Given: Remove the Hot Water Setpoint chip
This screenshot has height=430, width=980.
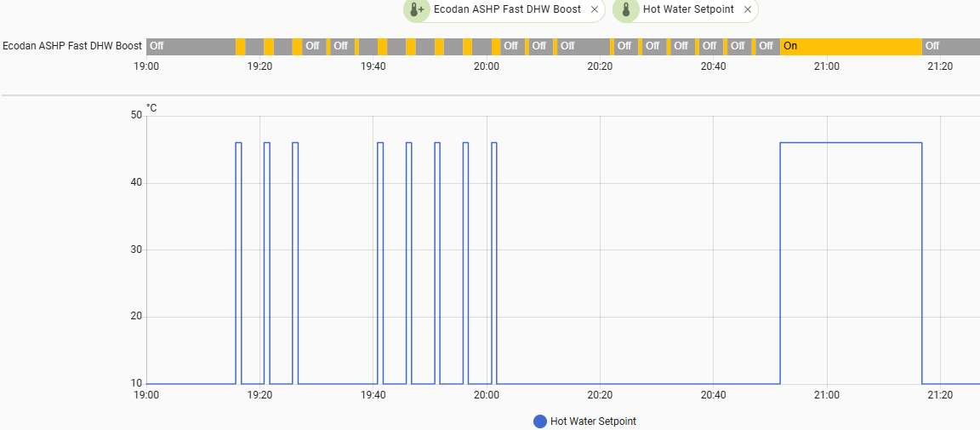Looking at the screenshot, I should coord(748,9).
